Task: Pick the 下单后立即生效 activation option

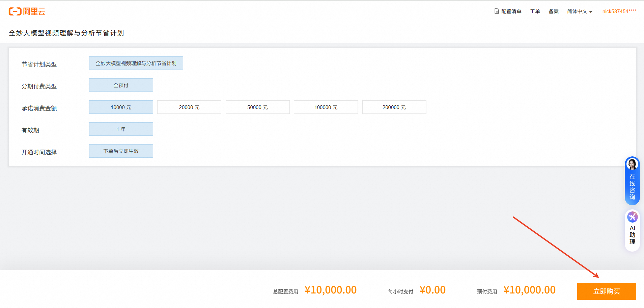Action: click(121, 151)
